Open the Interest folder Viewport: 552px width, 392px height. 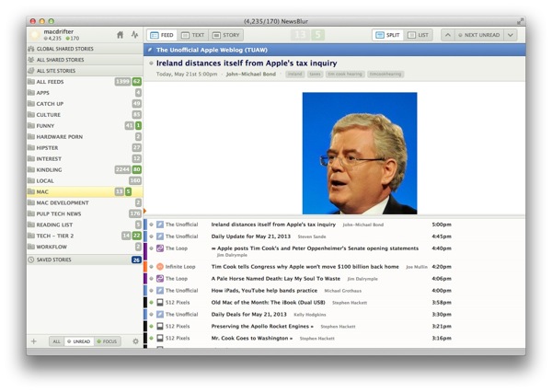(x=85, y=158)
